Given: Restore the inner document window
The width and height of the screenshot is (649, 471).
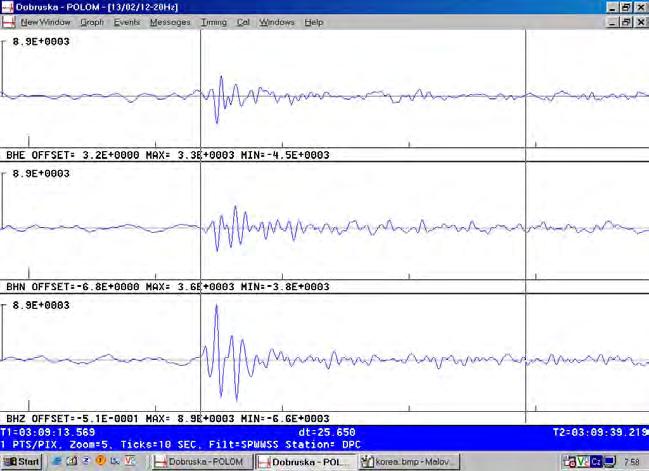Looking at the screenshot, I should [x=626, y=22].
